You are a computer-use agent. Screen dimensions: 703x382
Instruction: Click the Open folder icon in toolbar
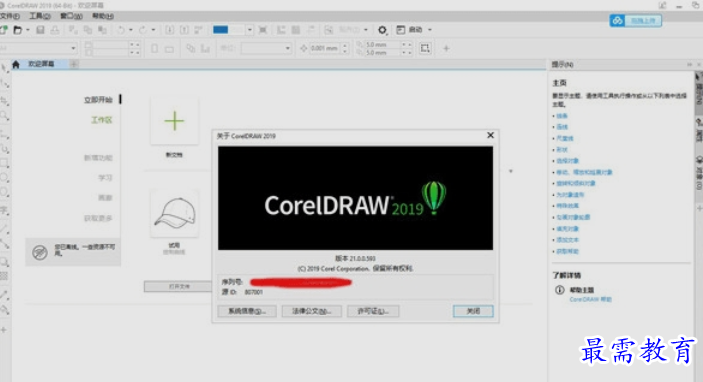(17, 30)
